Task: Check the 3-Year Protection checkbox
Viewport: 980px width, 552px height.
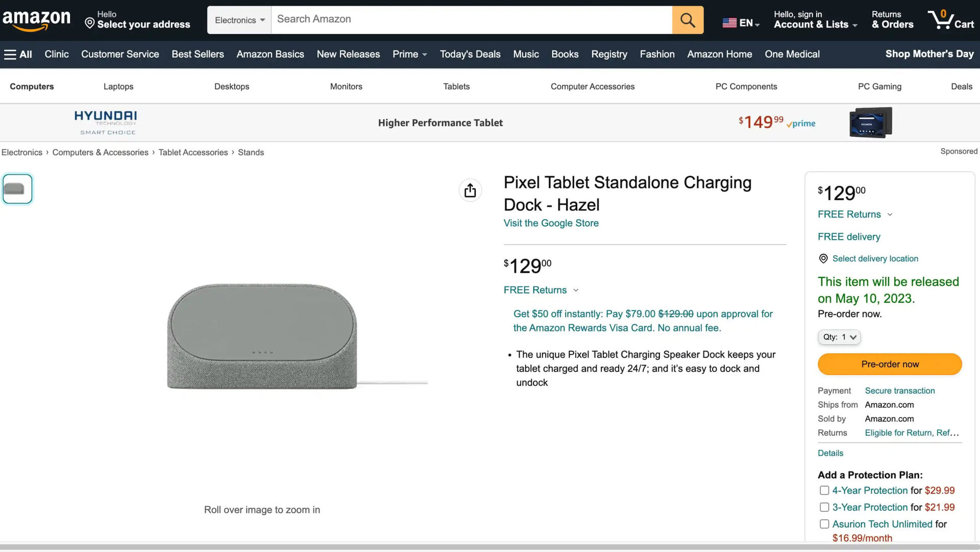Action: click(x=824, y=507)
